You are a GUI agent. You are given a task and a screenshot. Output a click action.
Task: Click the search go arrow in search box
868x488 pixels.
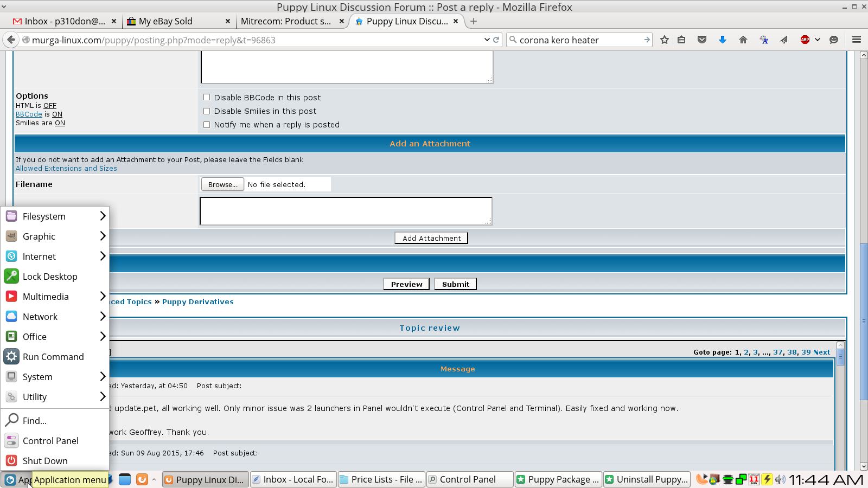click(x=647, y=40)
